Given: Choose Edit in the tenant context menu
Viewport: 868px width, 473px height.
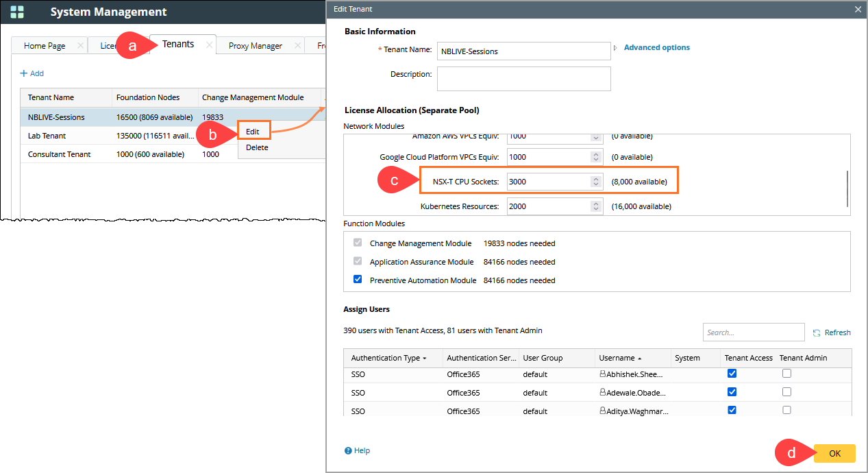Looking at the screenshot, I should click(x=253, y=131).
